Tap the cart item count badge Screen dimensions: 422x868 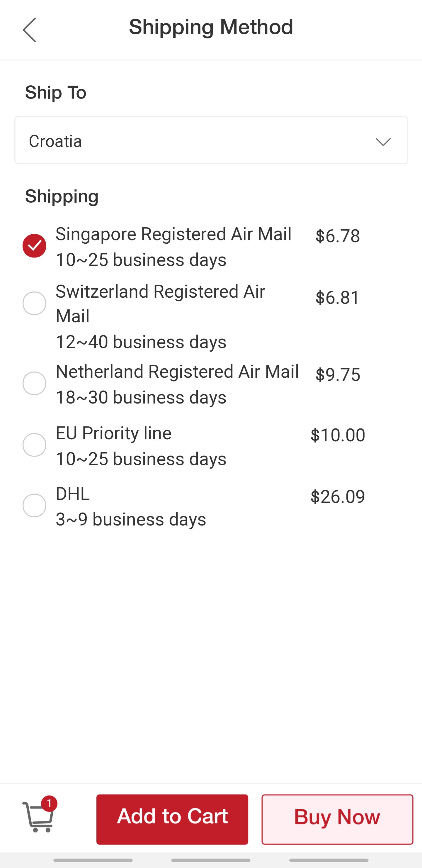click(50, 804)
